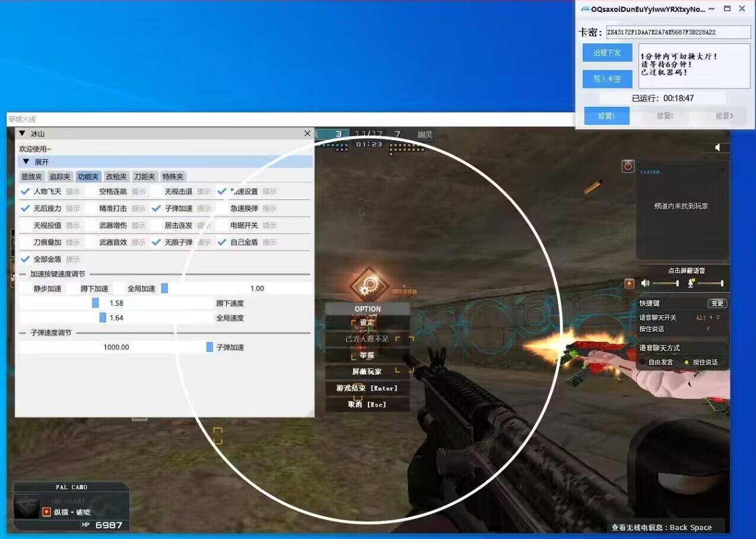Click the orange gear emblem above OPTION menu
This screenshot has width=756, height=539.
(x=369, y=284)
